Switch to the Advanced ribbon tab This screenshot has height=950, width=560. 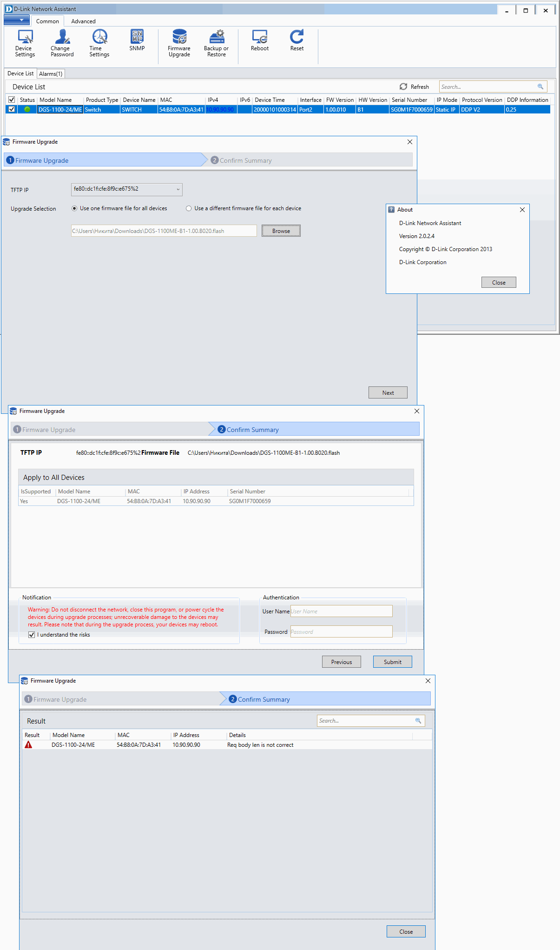point(83,21)
